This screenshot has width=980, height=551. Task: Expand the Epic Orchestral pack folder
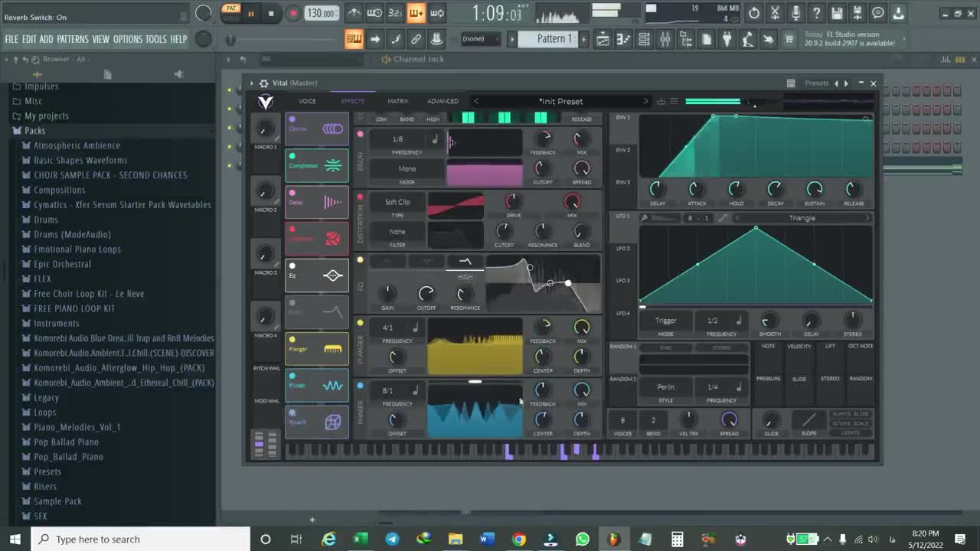point(62,264)
